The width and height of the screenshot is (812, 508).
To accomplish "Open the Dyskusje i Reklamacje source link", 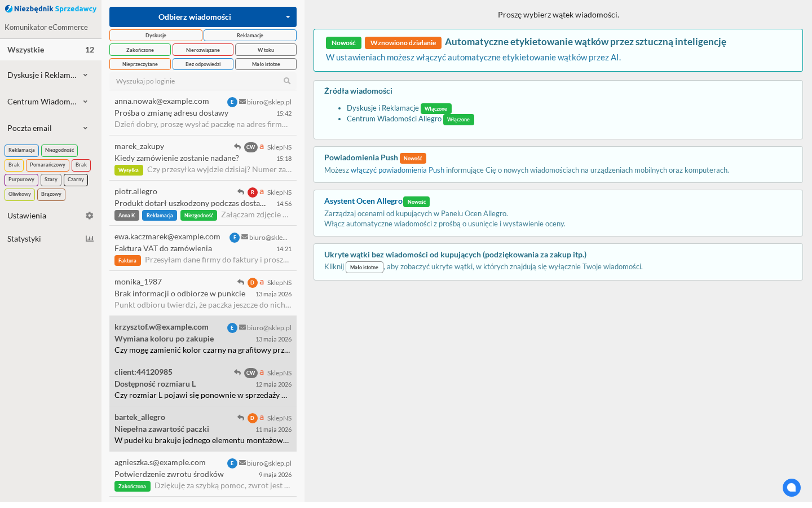I will (x=383, y=108).
